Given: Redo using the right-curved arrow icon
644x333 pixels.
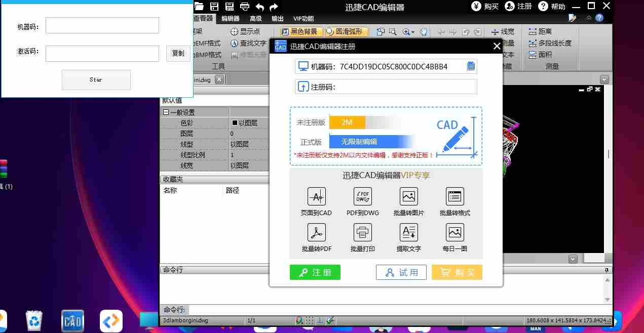Looking at the screenshot, I should [274, 7].
